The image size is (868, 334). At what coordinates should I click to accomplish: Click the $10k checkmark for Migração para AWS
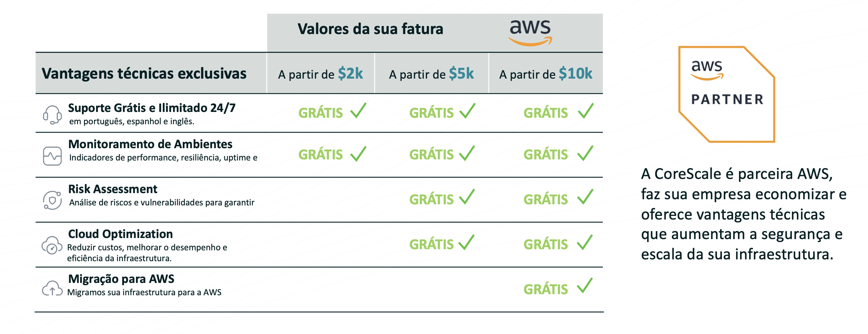point(585,286)
